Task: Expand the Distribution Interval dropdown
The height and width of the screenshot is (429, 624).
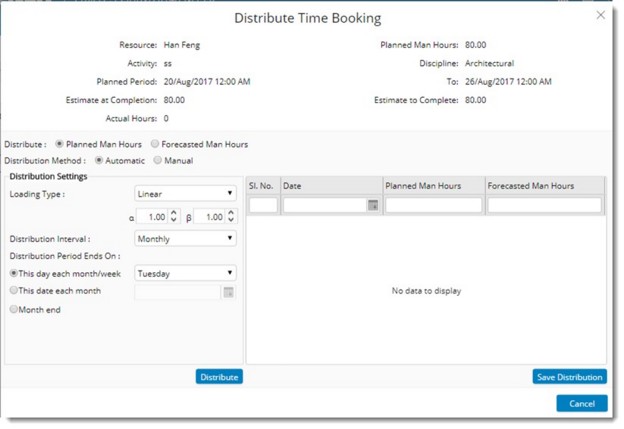Action: [x=185, y=239]
